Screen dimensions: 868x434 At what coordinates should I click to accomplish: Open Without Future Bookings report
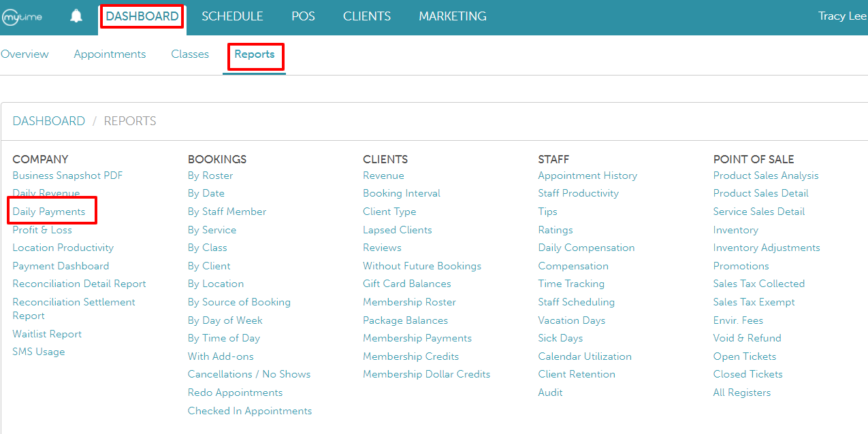[422, 266]
